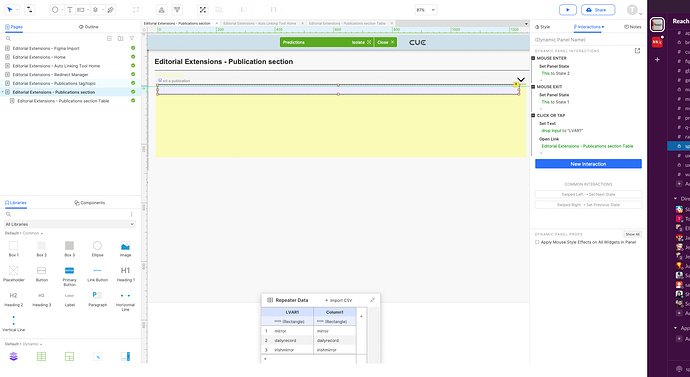
Task: Select the ellipse shape insert tool
Action: (x=55, y=9)
